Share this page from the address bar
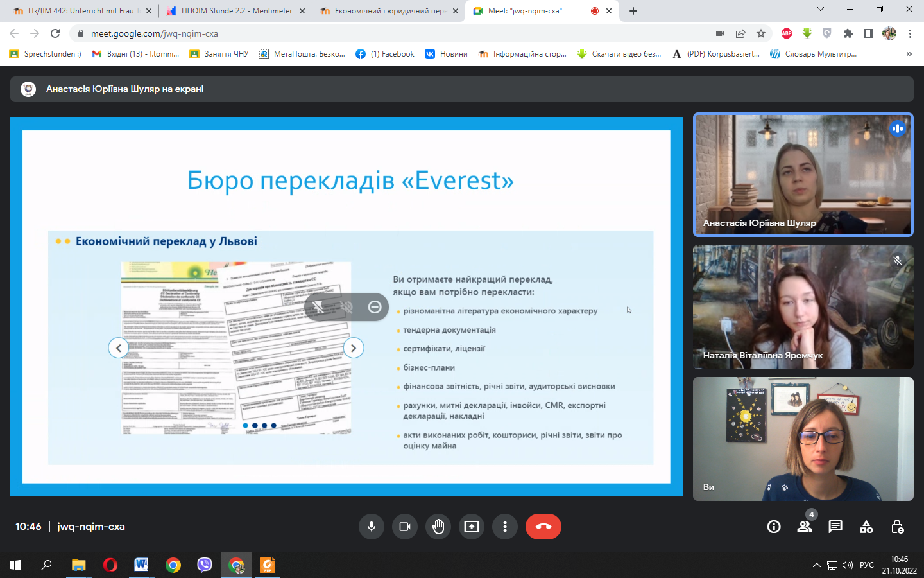This screenshot has width=924, height=578. coord(740,33)
